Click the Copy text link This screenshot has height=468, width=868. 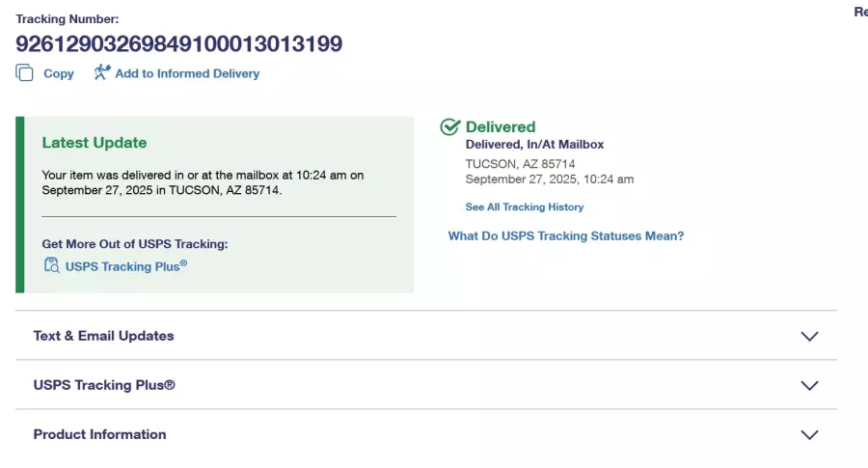59,73
